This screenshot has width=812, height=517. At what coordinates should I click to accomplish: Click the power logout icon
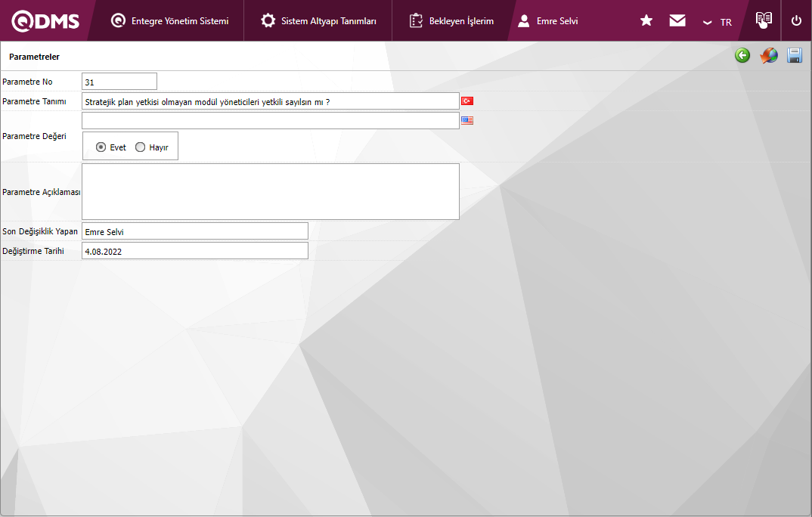(796, 20)
